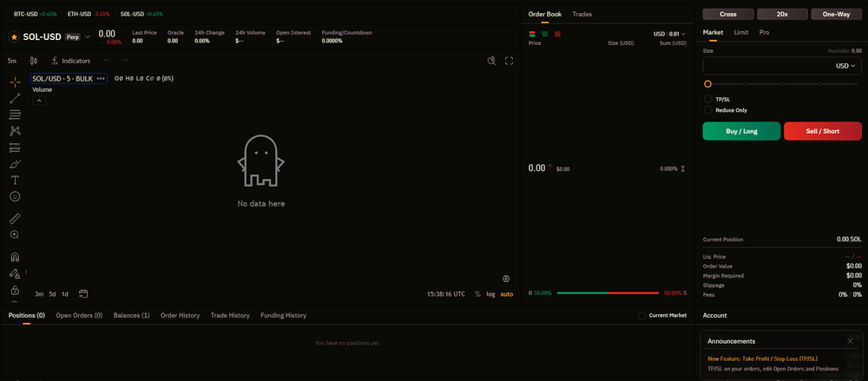Open the quick search chart icon
This screenshot has height=381, width=868.
[491, 61]
